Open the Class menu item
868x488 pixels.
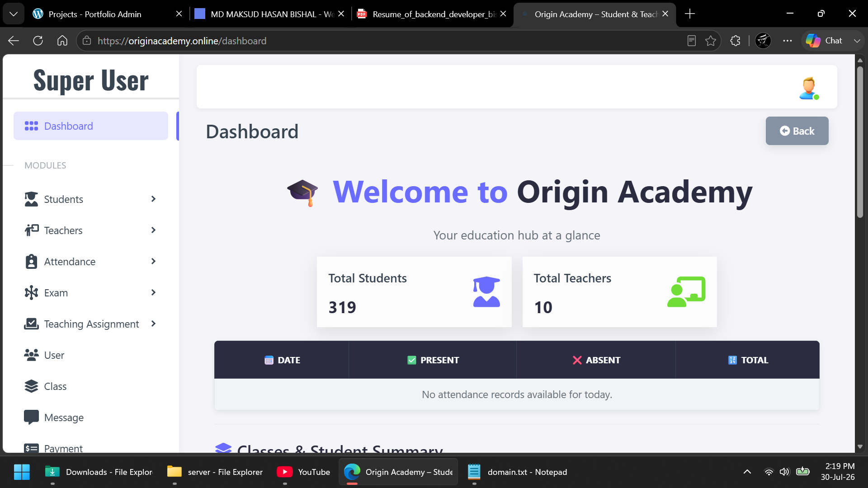pos(90,386)
